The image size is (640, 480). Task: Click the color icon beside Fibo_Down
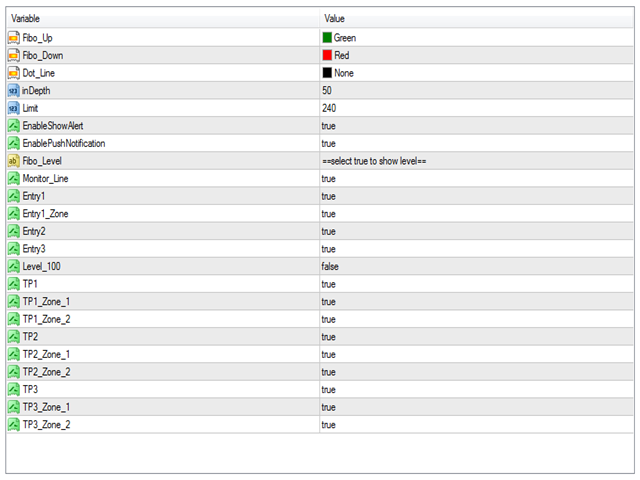(13, 55)
